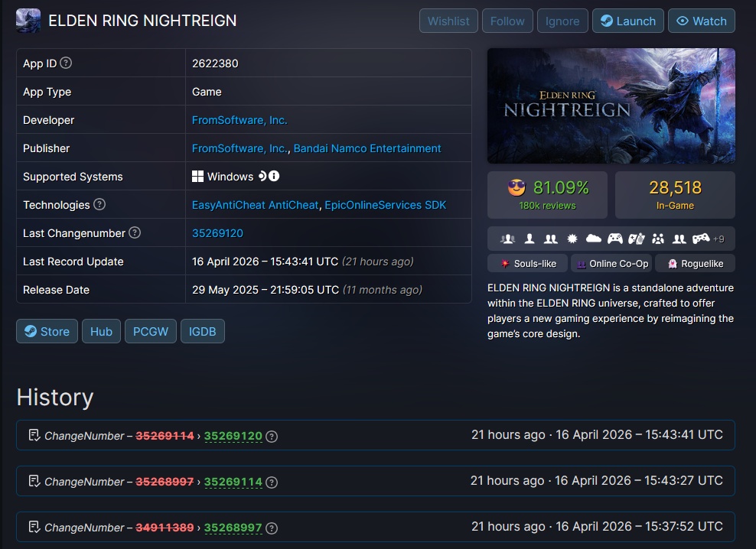Click the help icon next to Technologies
This screenshot has width=756, height=549.
[99, 204]
